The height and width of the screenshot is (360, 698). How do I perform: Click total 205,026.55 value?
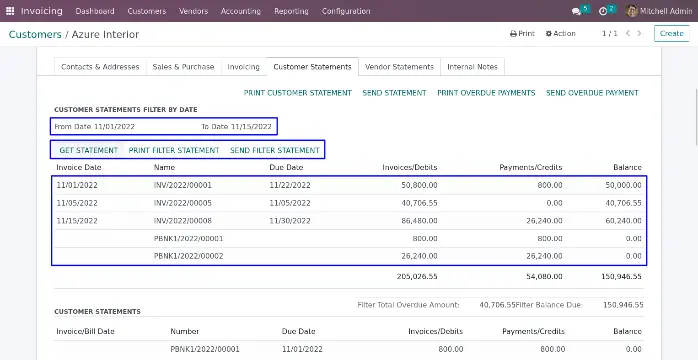click(417, 276)
